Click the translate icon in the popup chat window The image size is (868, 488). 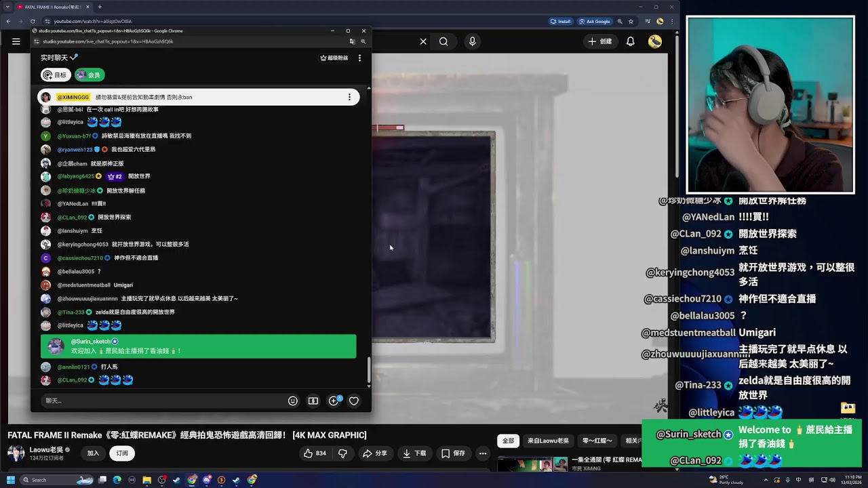point(352,41)
